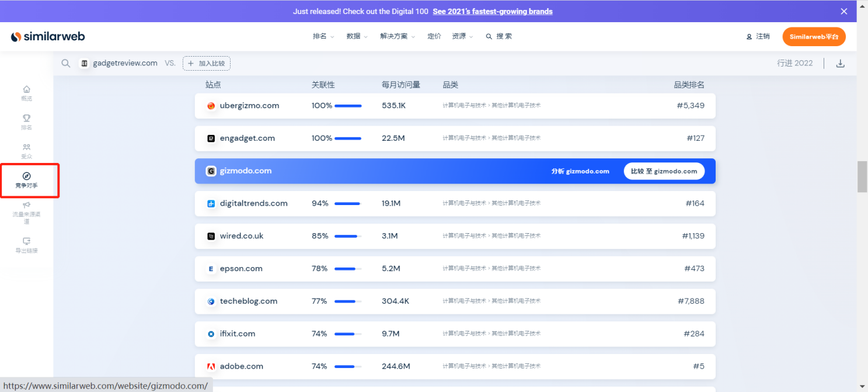Screen dimensions: 868x392
Task: Click the magnifier search icon beside gadgetreview.com
Action: point(66,63)
